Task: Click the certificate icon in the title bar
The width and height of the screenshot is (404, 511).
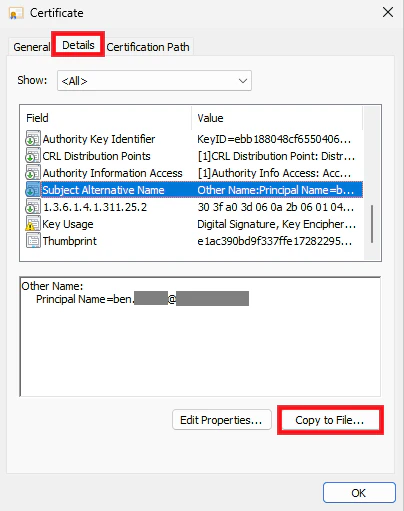Action: pyautogui.click(x=16, y=13)
